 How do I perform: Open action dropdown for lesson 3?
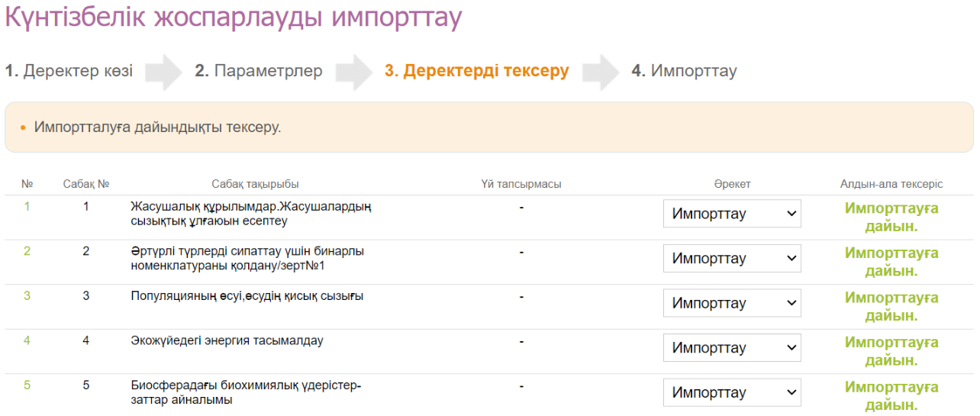tap(731, 303)
